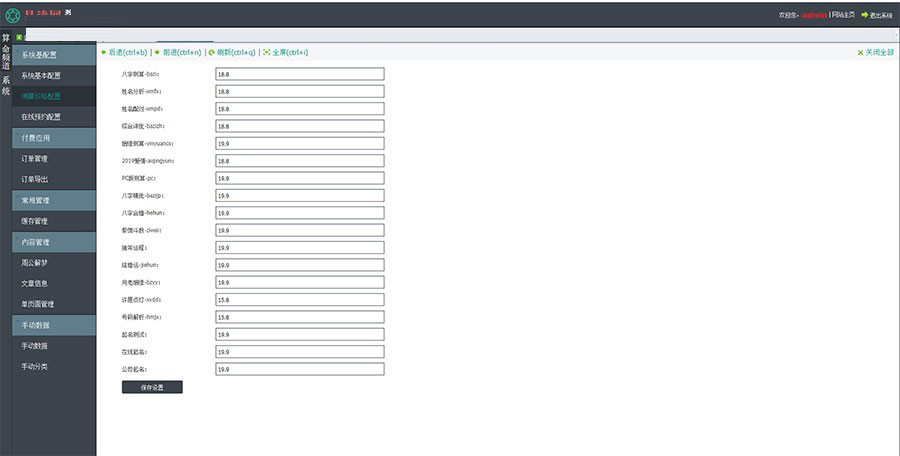Viewport: 900px width, 456px height.
Task: Click the 全屏 fullscreen icon
Action: pos(267,52)
